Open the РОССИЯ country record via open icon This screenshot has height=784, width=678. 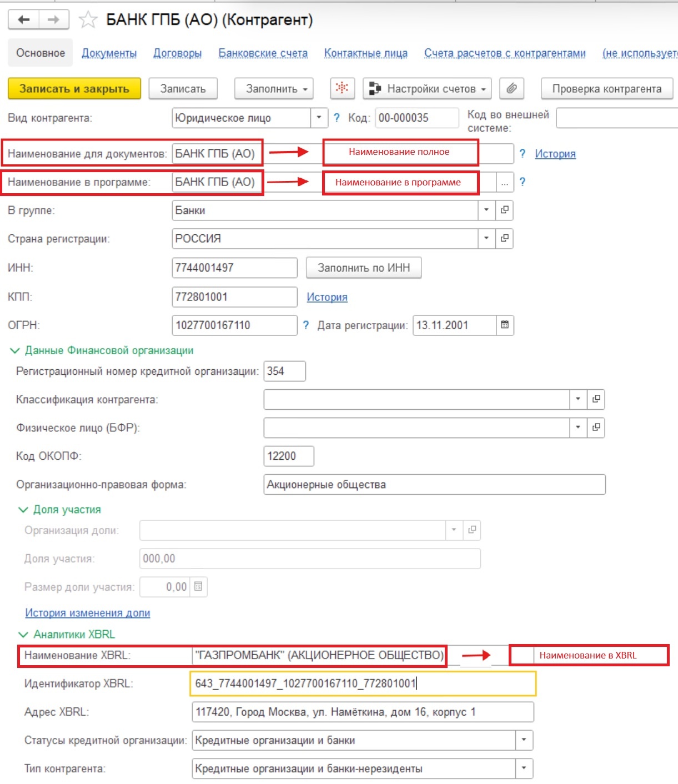coord(504,238)
